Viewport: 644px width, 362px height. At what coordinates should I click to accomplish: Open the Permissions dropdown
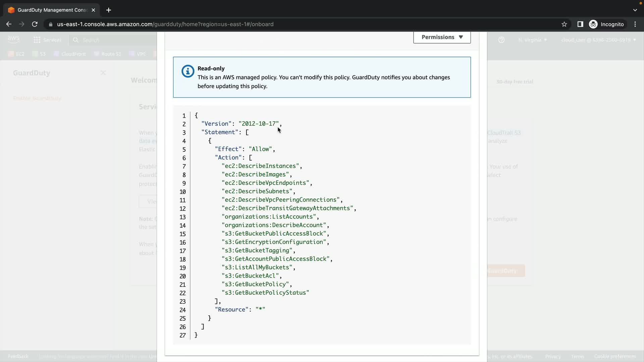(x=442, y=37)
